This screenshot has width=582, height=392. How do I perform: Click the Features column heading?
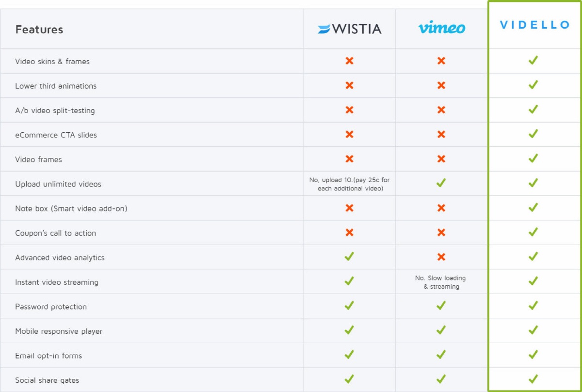39,29
